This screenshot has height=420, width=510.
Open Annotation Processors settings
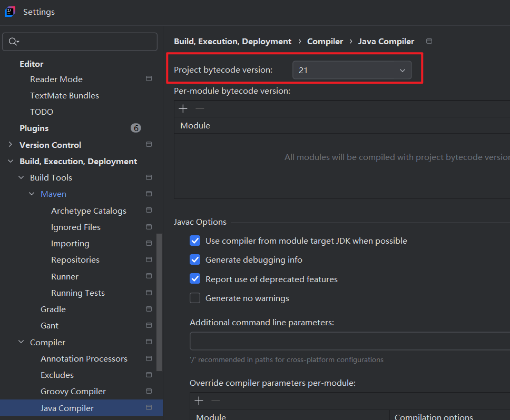pyautogui.click(x=84, y=358)
